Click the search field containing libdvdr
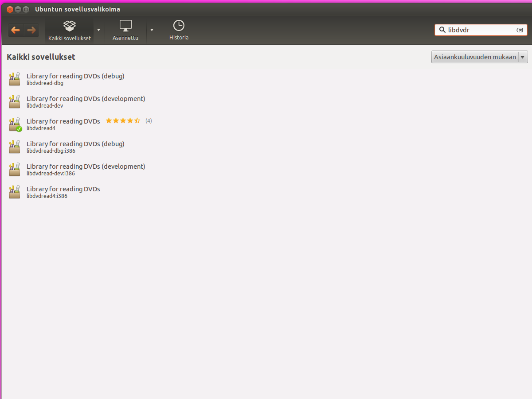 point(481,30)
